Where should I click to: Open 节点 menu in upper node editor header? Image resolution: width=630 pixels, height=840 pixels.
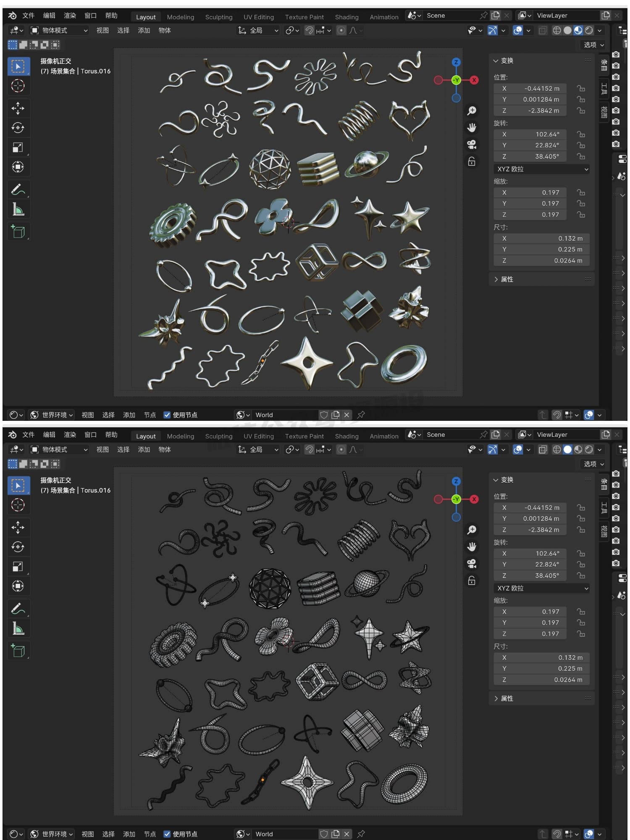(150, 415)
